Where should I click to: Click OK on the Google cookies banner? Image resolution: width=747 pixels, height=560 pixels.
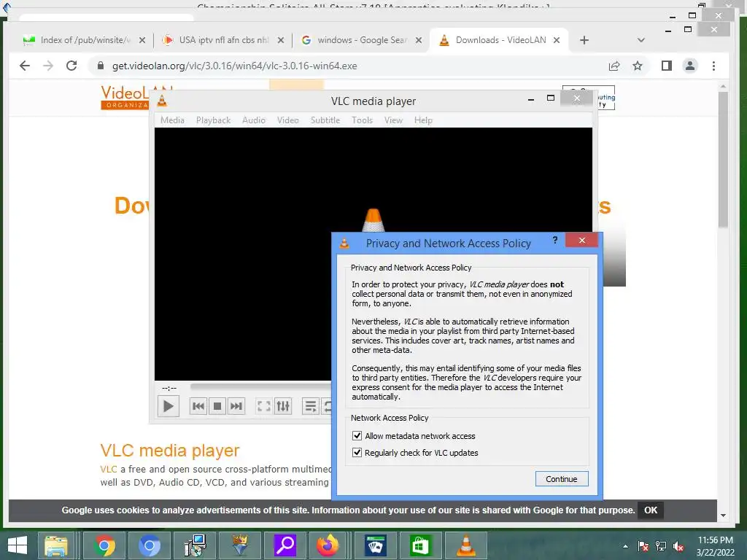651,510
